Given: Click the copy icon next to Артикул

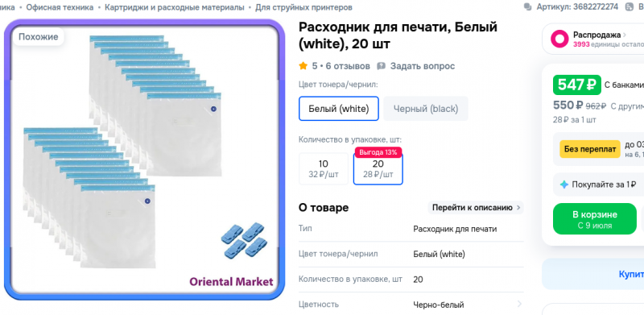Looking at the screenshot, I should 528,7.
